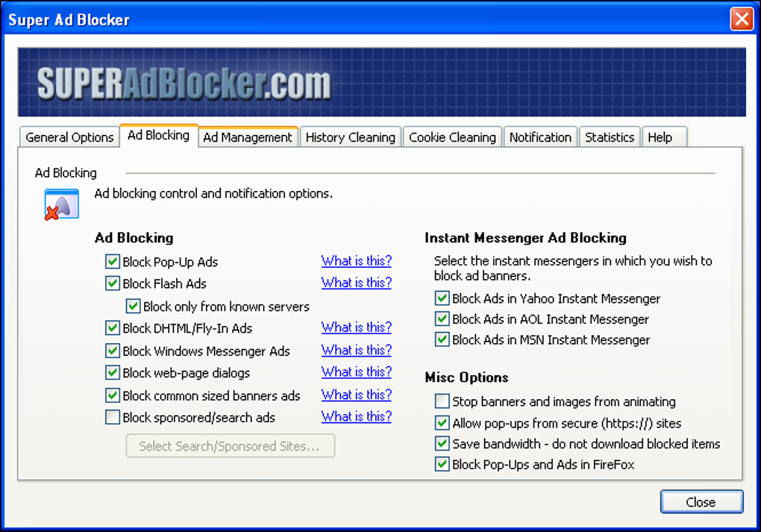Open the History Cleaning tab
The height and width of the screenshot is (532, 761).
351,137
